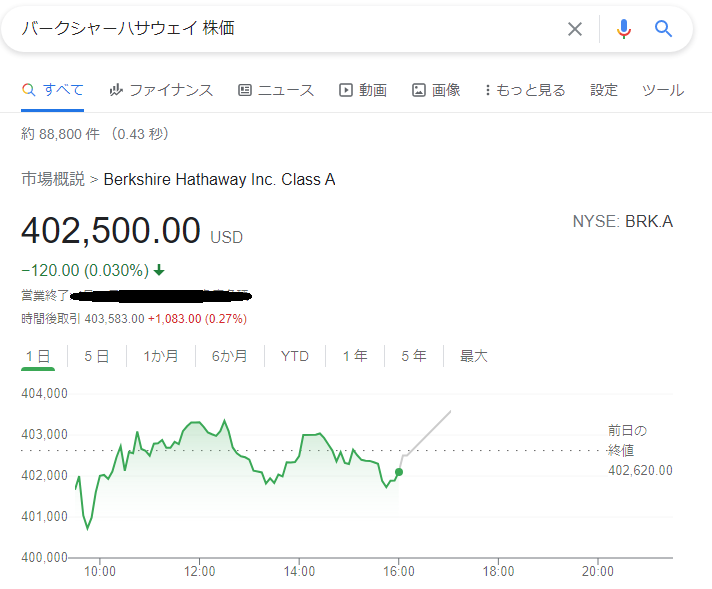This screenshot has width=712, height=589.
Task: Click the green closing price dot on chart
Action: [x=399, y=472]
